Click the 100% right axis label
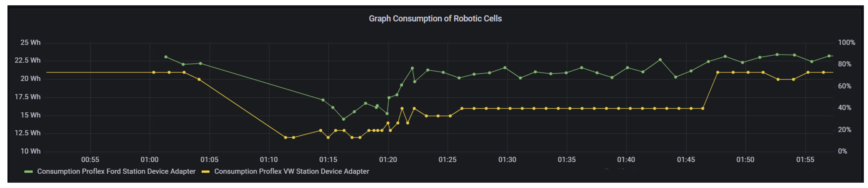868x188 pixels. 846,42
